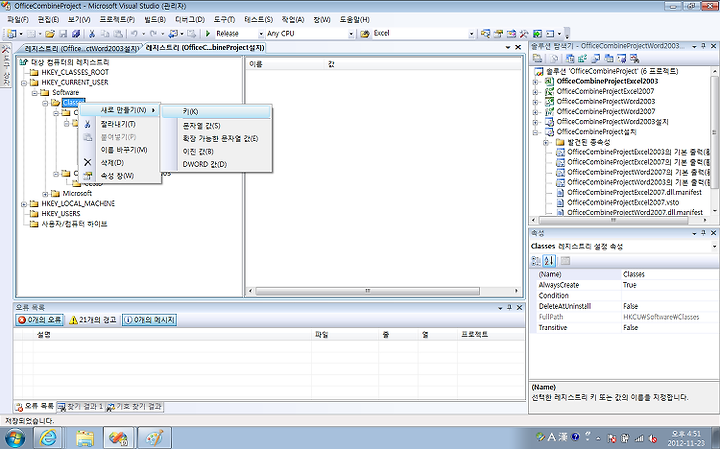Click the Solution Explorer Properties icon
This screenshot has height=449, width=720.
(537, 58)
